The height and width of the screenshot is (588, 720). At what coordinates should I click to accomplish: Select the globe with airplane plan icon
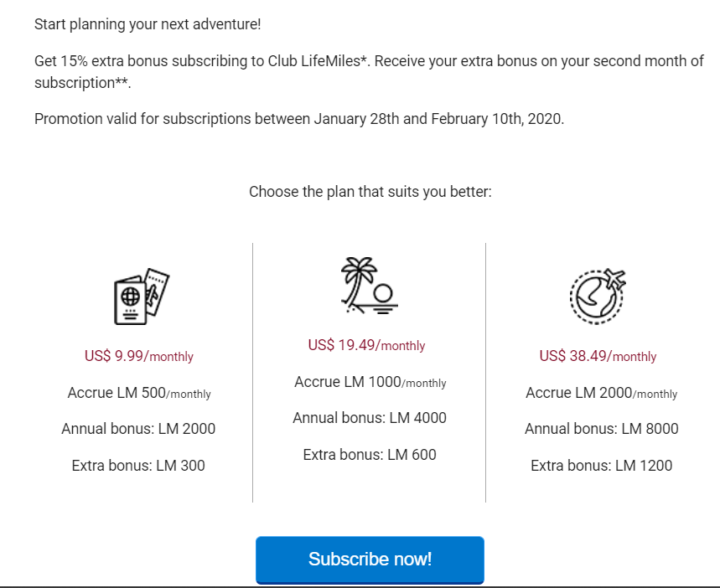tap(599, 295)
